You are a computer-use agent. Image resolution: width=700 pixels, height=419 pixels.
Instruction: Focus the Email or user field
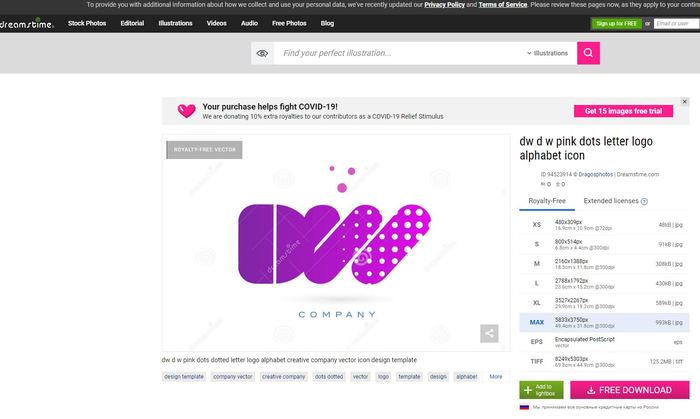[x=676, y=24]
